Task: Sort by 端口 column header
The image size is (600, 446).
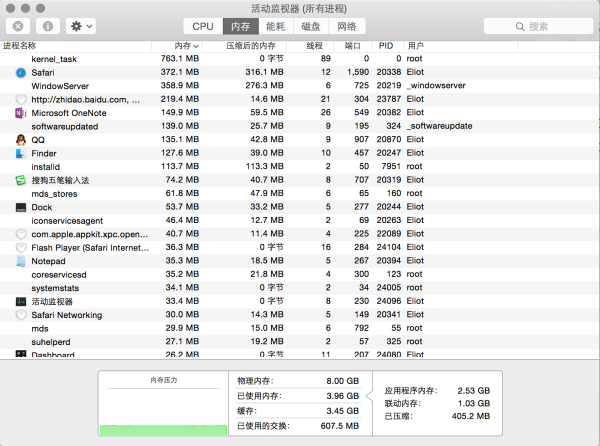Action: 352,46
